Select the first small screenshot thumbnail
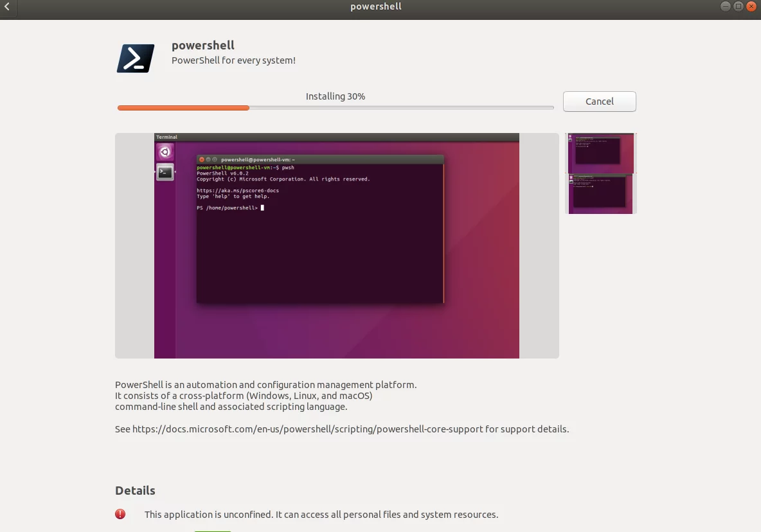Image resolution: width=761 pixels, height=532 pixels. click(601, 153)
